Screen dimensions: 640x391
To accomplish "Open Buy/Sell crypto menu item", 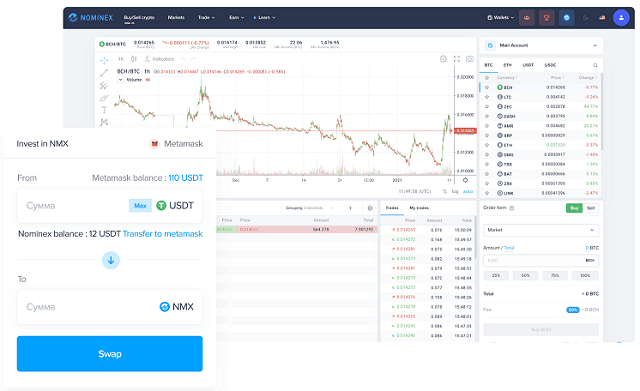I will (139, 18).
